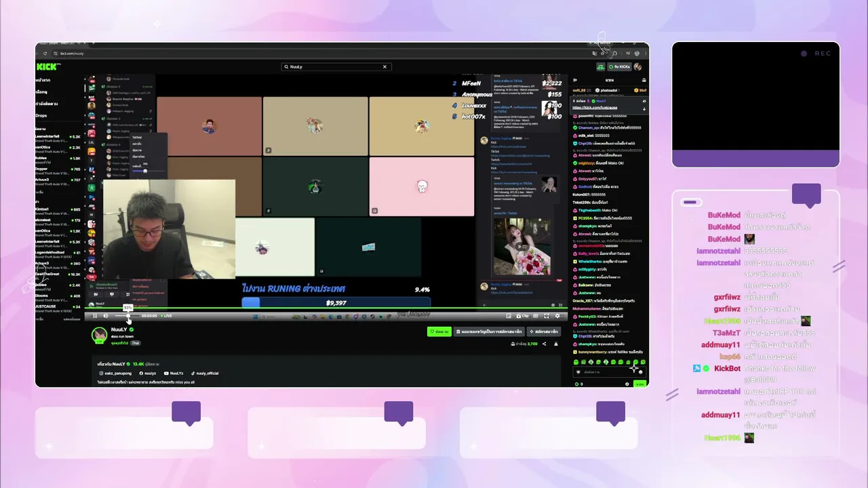Jump to LIVE in the player
This screenshot has height=488, width=868.
click(x=166, y=316)
